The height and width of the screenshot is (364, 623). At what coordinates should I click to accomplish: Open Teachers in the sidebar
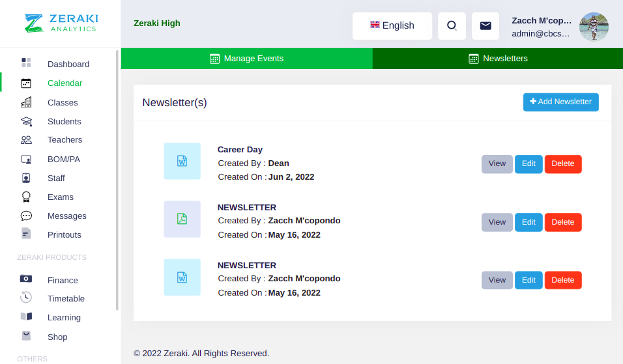pyautogui.click(x=65, y=140)
